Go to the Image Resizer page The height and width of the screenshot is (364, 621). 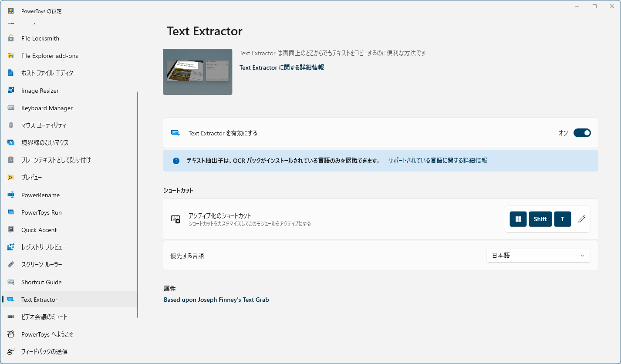70,91
